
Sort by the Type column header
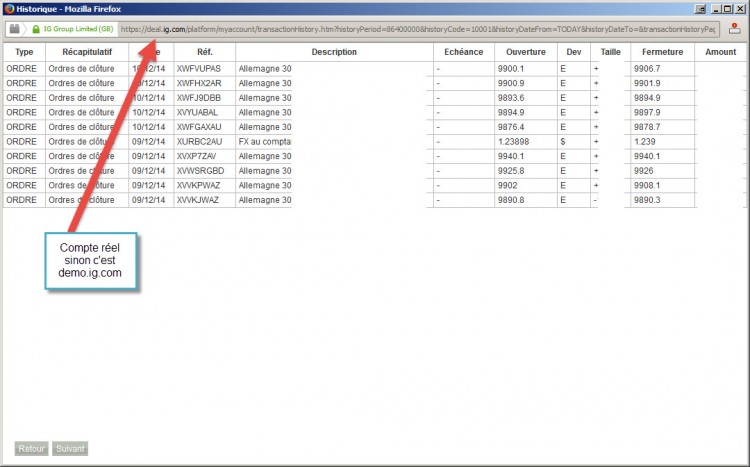(24, 52)
